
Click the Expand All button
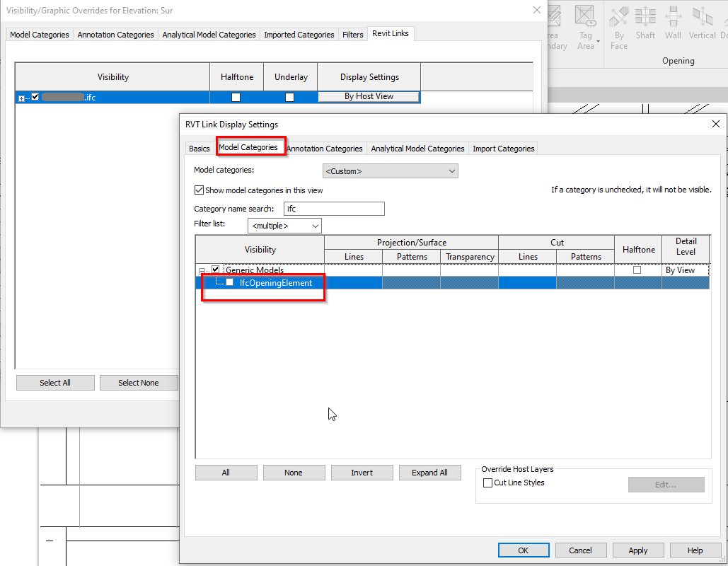(429, 472)
